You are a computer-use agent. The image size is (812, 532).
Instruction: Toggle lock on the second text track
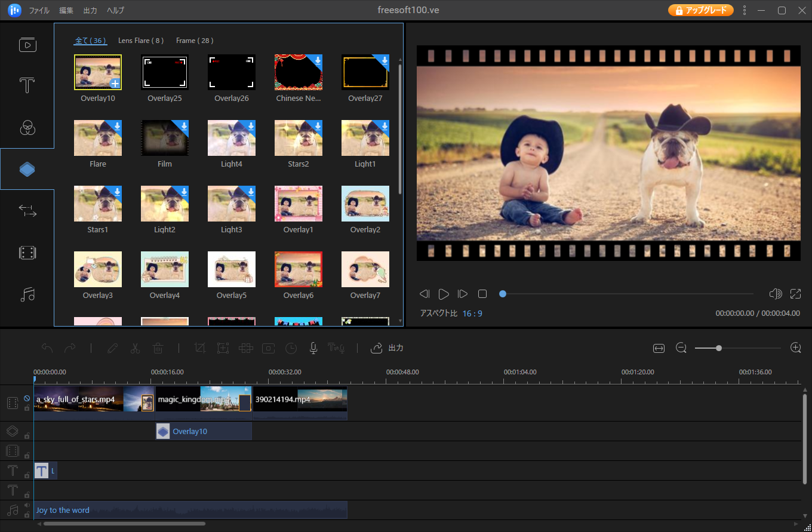(x=27, y=495)
